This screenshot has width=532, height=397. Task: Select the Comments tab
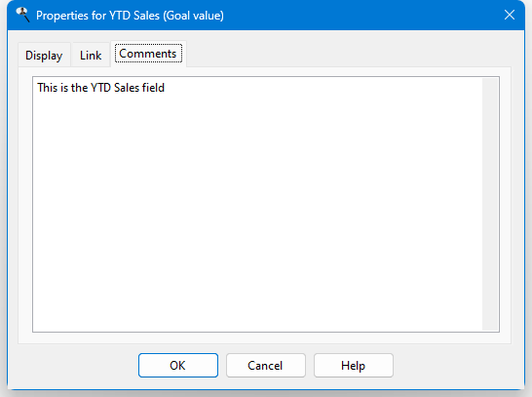[x=148, y=54]
